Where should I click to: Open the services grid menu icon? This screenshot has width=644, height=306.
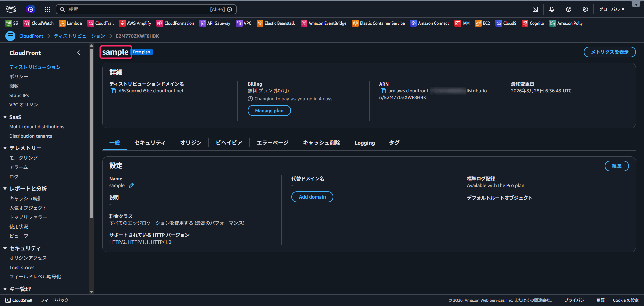(x=47, y=9)
